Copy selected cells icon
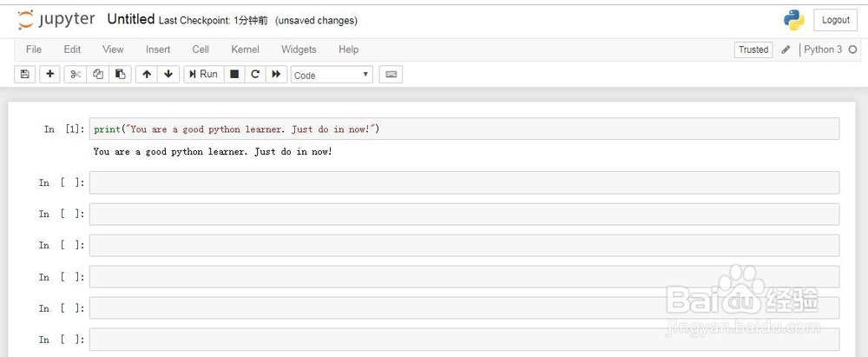Screen dimensions: 868x357 98,75
